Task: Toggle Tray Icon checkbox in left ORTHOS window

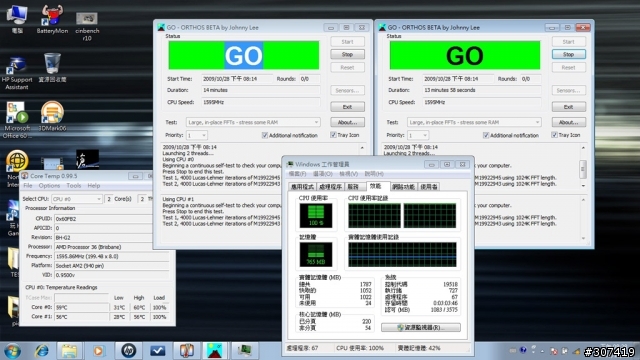Action: pos(333,135)
